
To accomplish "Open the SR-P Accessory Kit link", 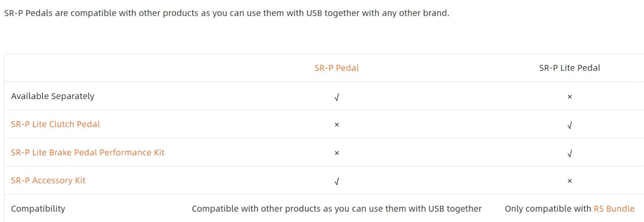I will (48, 181).
